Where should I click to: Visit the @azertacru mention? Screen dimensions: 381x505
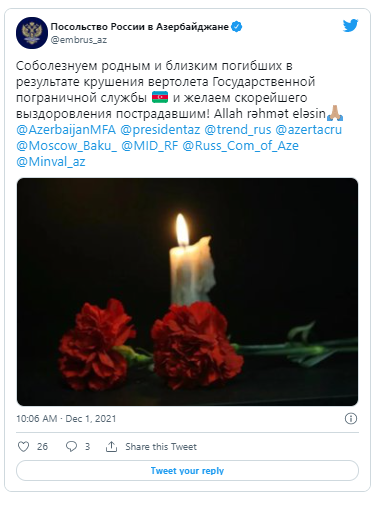pos(309,130)
